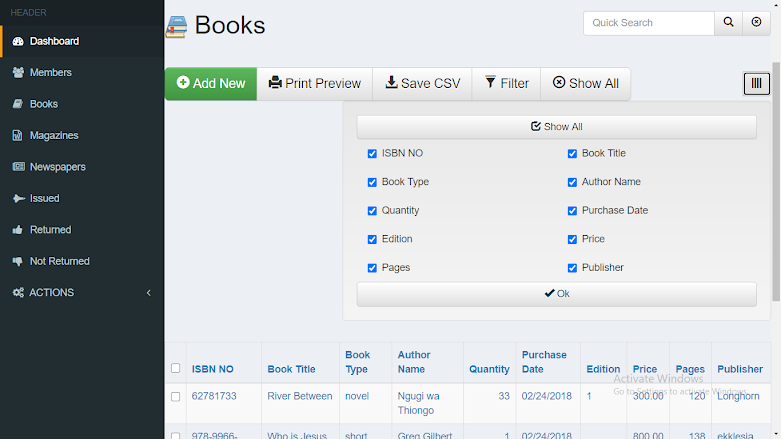Click inside the Quick Search field
Viewport: 781px width, 439px height.
649,23
